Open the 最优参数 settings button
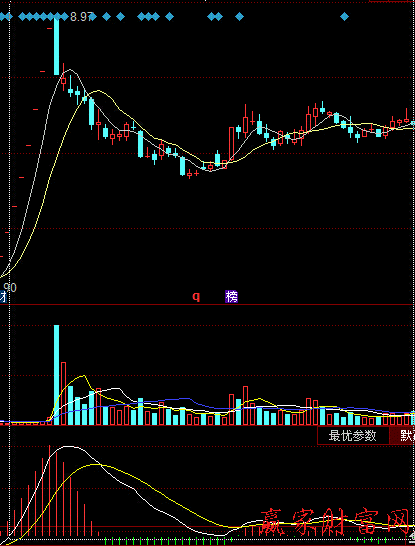This screenshot has height=546, width=415. (x=353, y=436)
